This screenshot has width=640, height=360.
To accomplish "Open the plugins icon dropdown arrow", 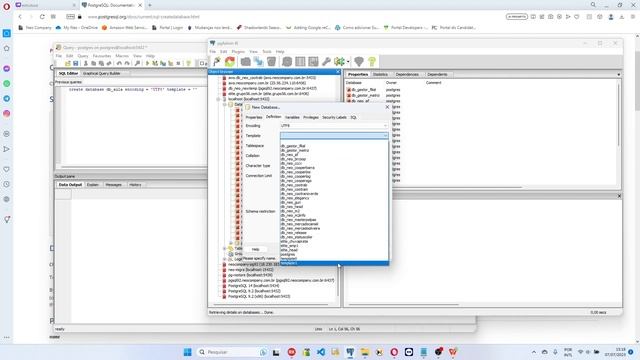I will [348, 62].
